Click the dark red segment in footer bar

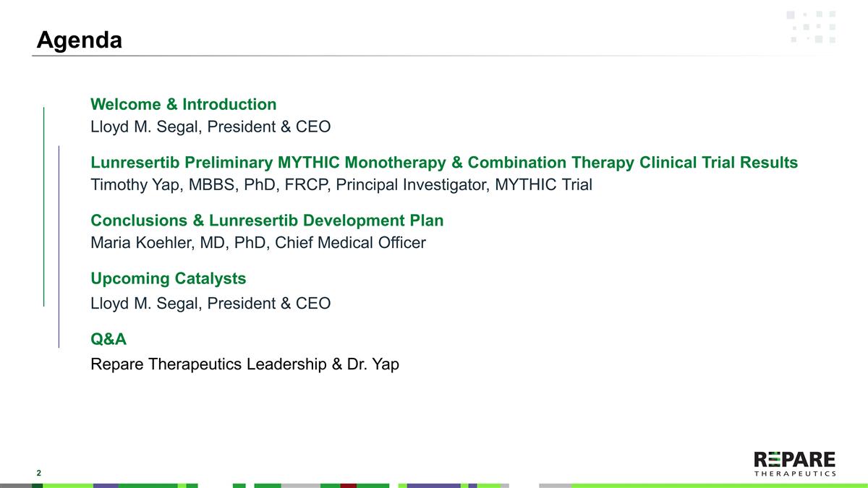[x=349, y=485]
